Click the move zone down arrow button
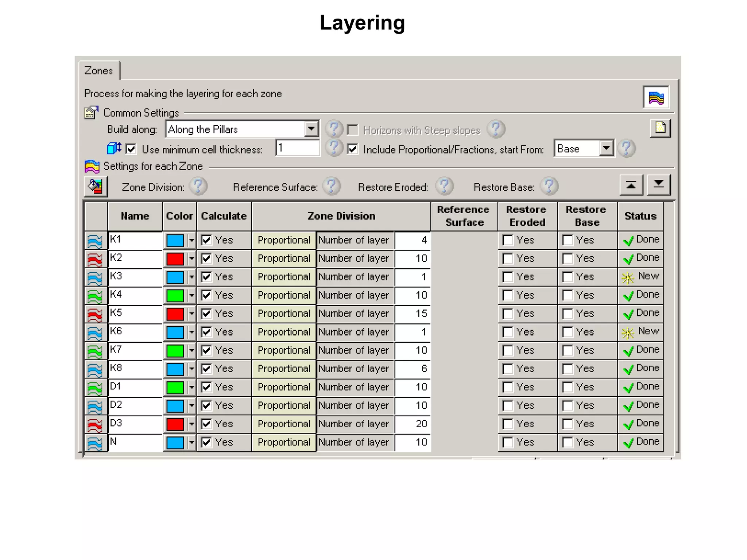Screen dimensions: 747x560 pos(658,184)
